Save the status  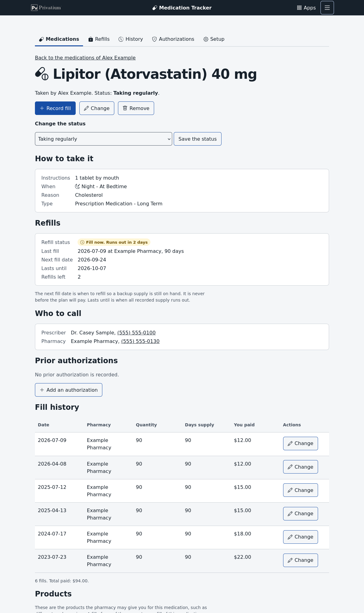tap(198, 139)
